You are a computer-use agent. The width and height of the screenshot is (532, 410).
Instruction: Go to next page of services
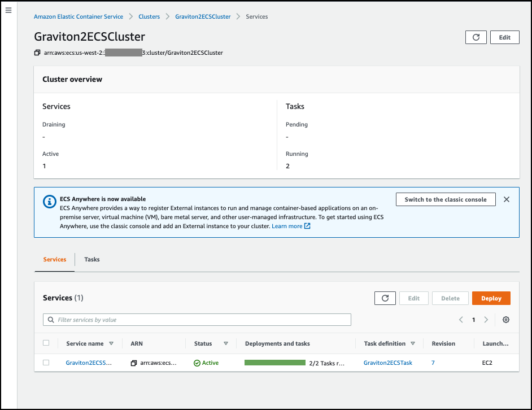pyautogui.click(x=486, y=320)
